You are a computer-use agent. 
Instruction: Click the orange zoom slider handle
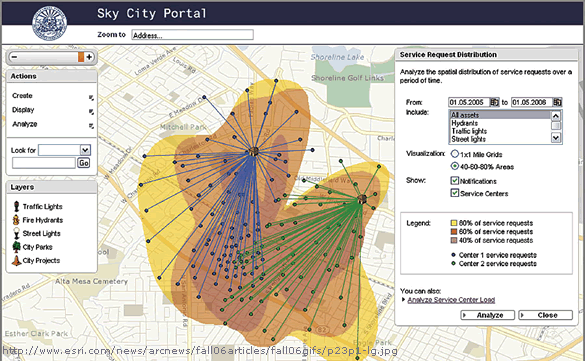(81, 57)
